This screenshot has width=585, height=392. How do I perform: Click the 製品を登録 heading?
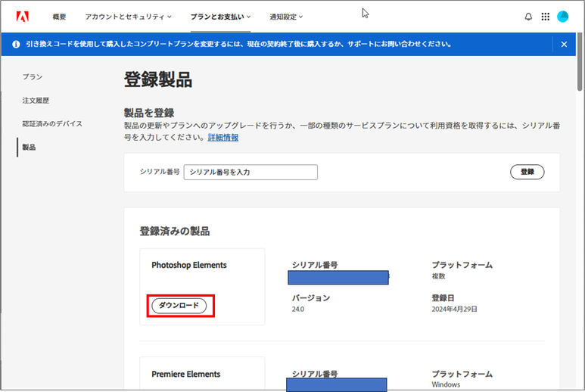click(149, 113)
